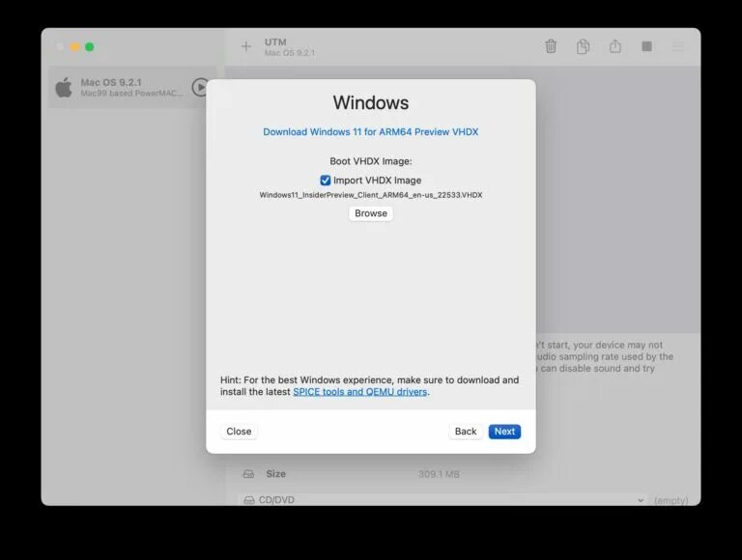The height and width of the screenshot is (560, 742).
Task: Go Back in the Windows wizard
Action: tap(466, 432)
